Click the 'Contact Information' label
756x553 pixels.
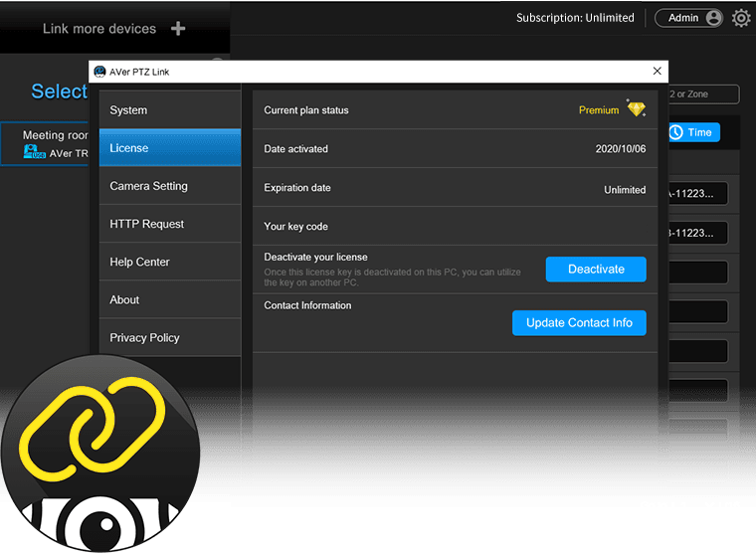(307, 305)
